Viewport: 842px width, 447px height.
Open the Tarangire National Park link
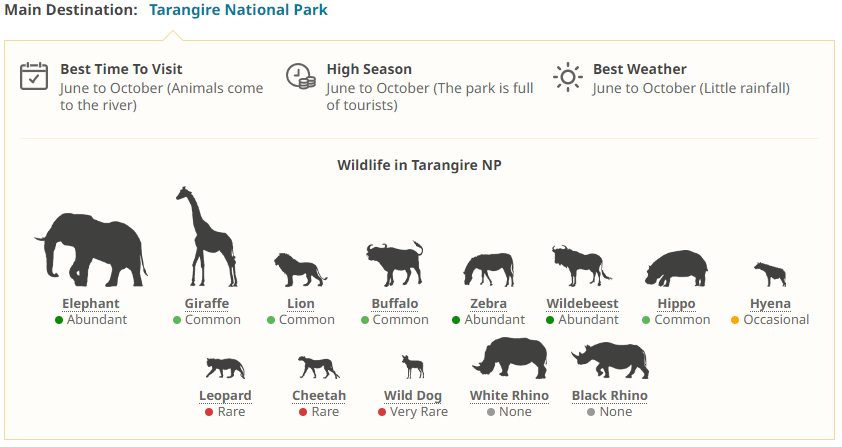coord(238,10)
